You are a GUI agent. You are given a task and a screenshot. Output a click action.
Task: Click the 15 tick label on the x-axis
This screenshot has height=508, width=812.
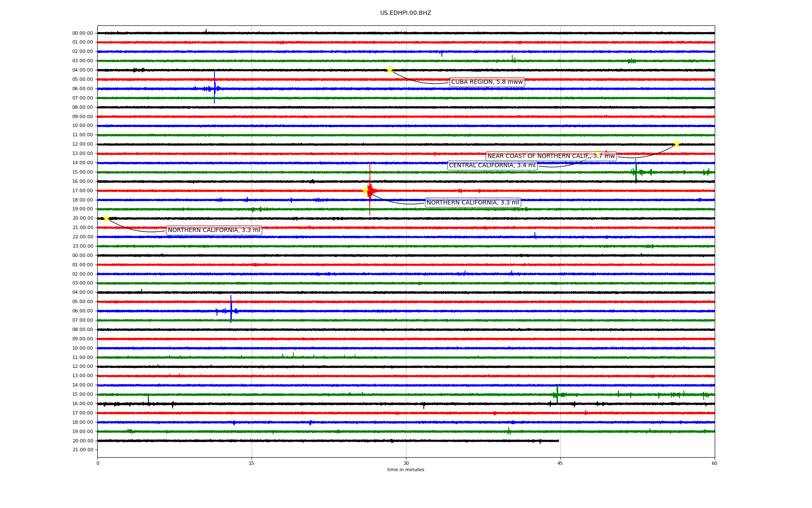tap(252, 463)
